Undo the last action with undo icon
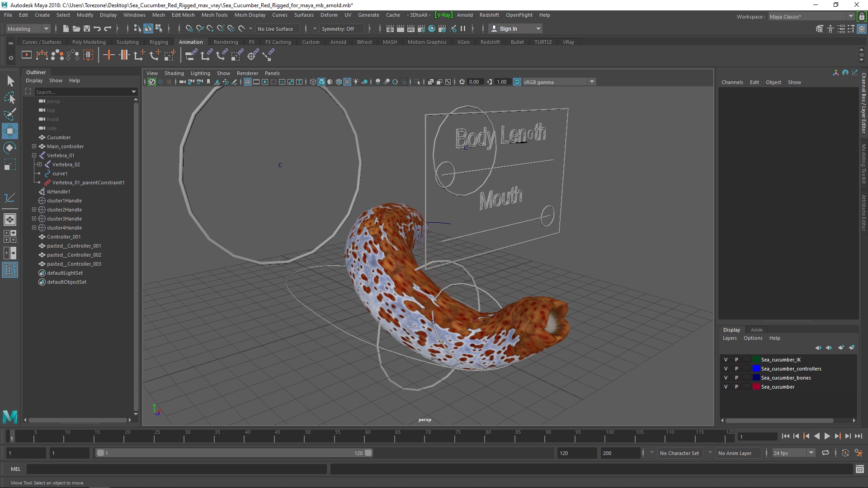Image resolution: width=868 pixels, height=488 pixels. [97, 28]
